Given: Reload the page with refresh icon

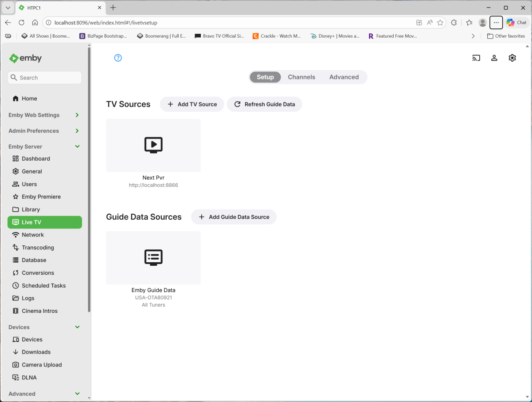Looking at the screenshot, I should (21, 23).
